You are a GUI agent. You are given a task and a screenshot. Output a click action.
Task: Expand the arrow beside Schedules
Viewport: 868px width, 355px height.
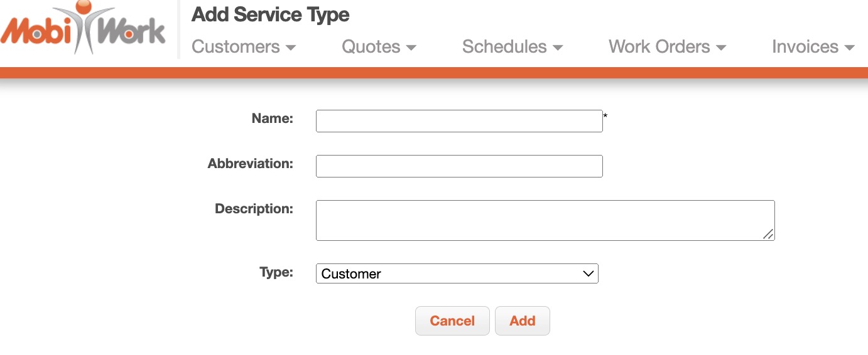click(x=558, y=48)
